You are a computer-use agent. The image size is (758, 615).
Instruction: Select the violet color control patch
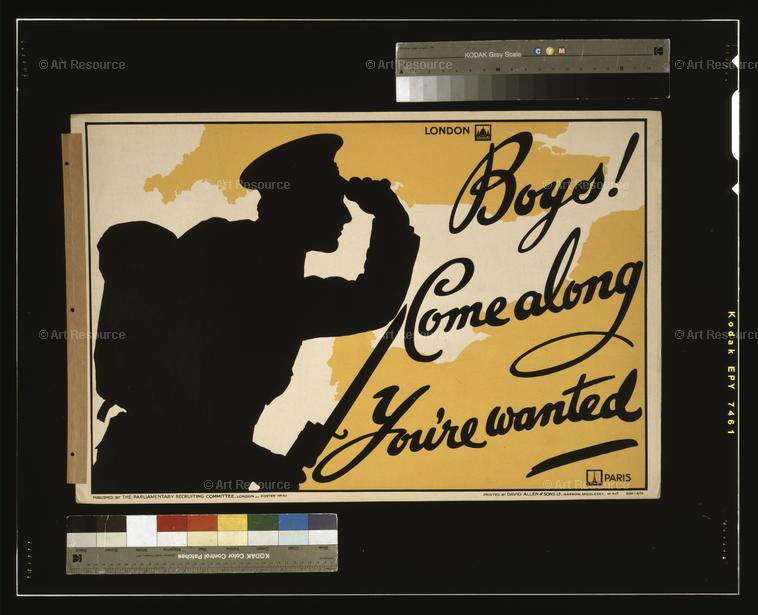point(322,523)
